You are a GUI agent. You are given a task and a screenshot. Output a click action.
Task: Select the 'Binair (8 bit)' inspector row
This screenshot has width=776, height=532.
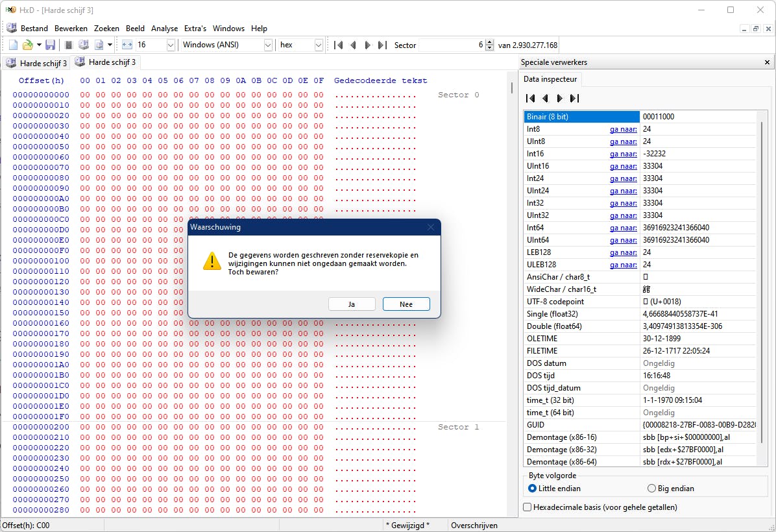point(639,117)
